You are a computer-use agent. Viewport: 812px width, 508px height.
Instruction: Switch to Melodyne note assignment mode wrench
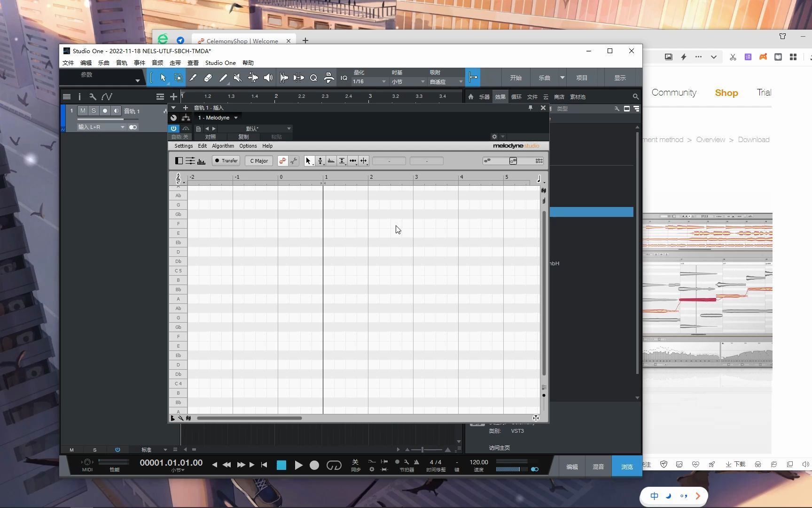click(x=294, y=161)
